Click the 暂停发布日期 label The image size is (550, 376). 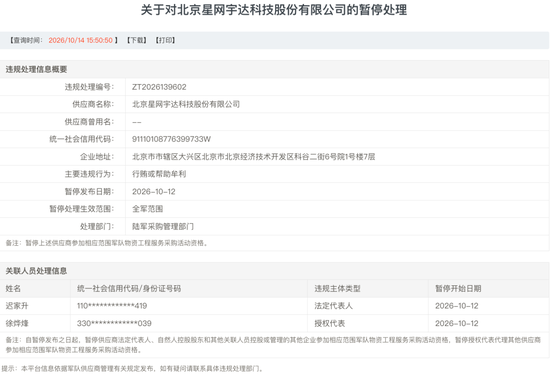(x=89, y=192)
